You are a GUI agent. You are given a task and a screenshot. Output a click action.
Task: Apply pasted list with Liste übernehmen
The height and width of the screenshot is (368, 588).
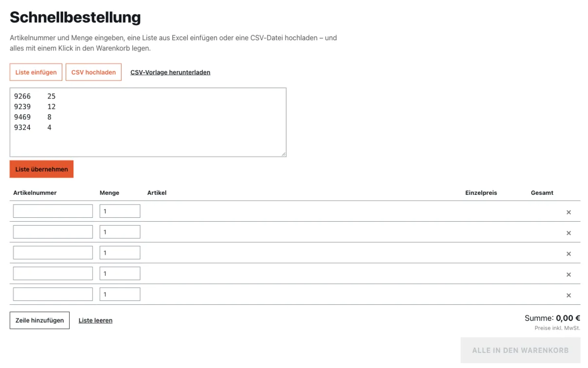pyautogui.click(x=42, y=169)
